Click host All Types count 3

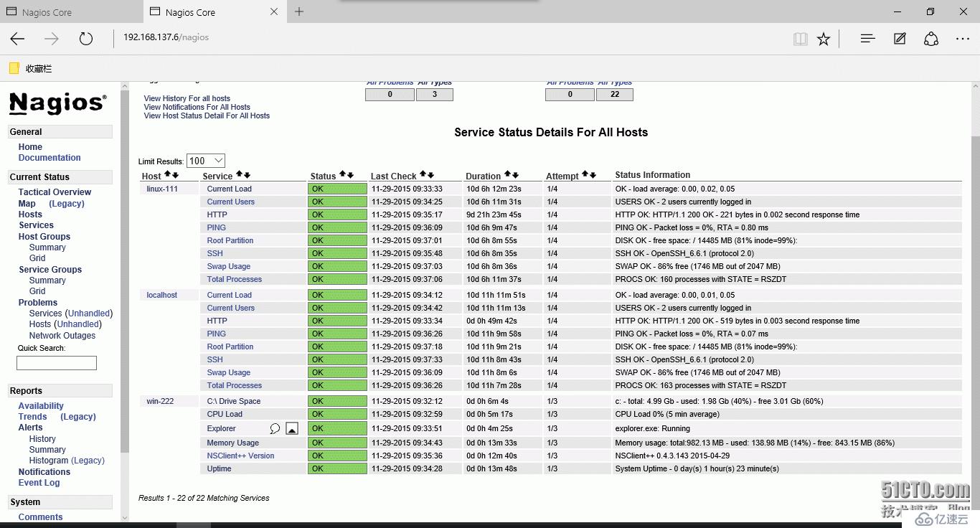[x=435, y=94]
